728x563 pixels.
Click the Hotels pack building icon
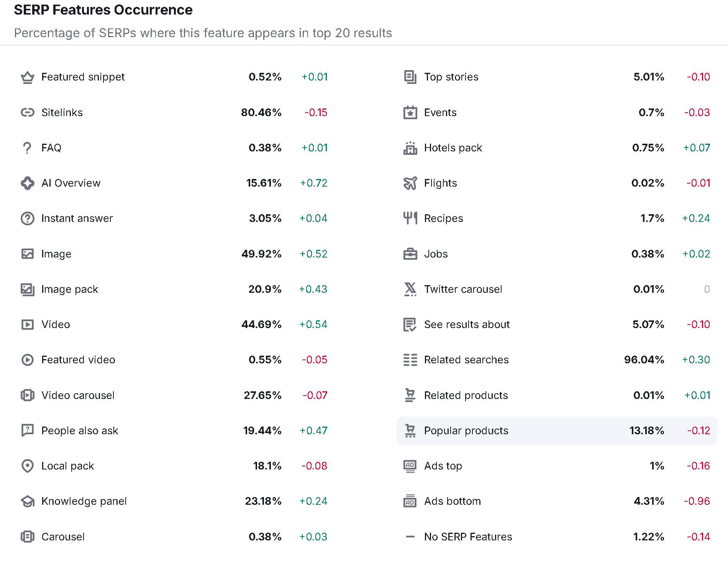pos(410,148)
